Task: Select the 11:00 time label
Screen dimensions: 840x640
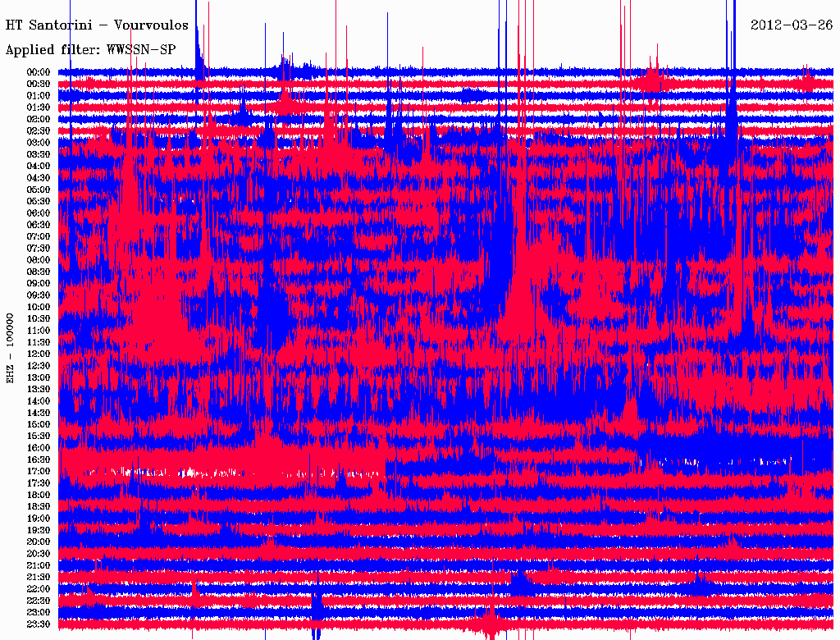Action: tap(39, 331)
